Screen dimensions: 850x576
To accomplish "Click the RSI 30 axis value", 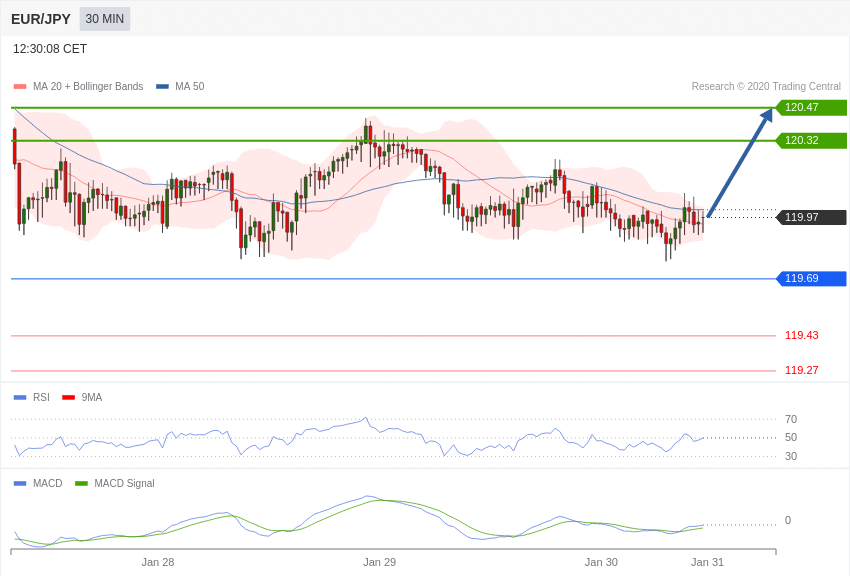I will click(x=791, y=456).
